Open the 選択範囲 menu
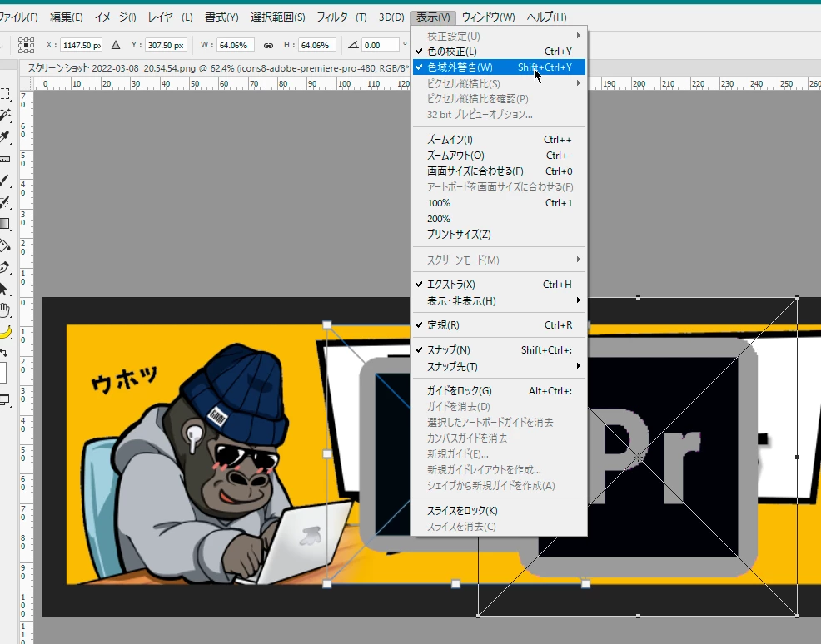821x644 pixels. [x=277, y=17]
